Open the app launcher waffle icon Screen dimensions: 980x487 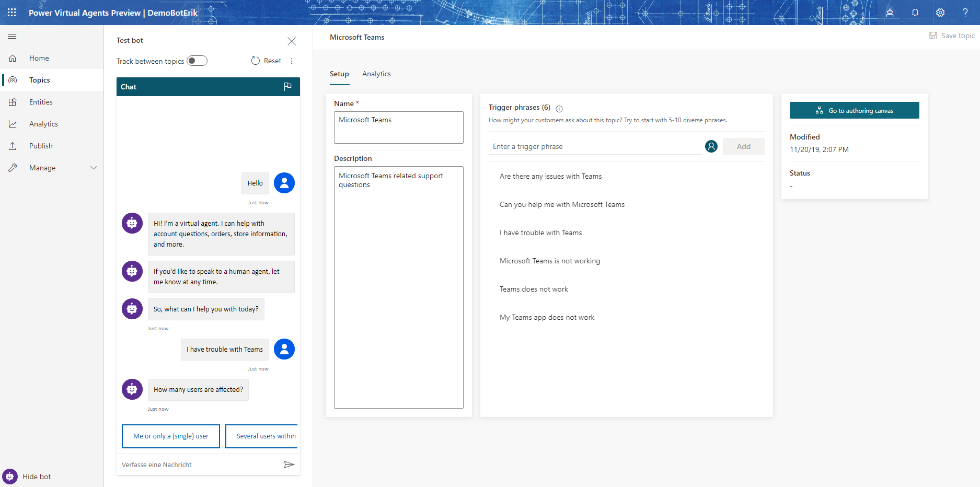pos(12,13)
